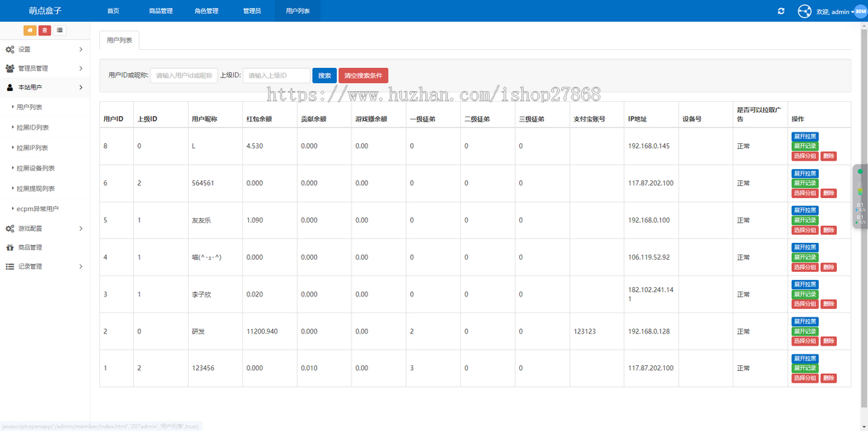Screen dimensions: 868x431
Task: Open 拉黑设备列表 in sidebar
Action: pyautogui.click(x=35, y=168)
